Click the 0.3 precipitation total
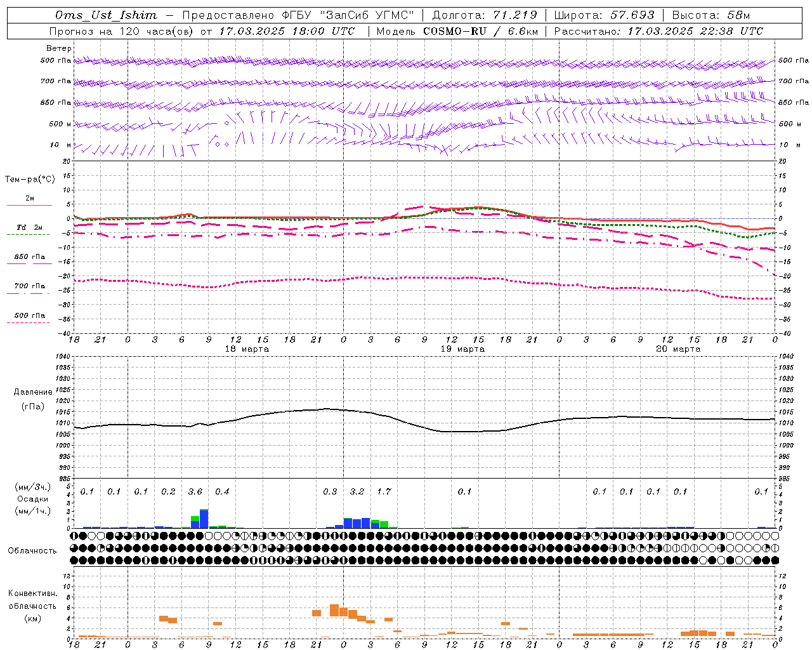The image size is (812, 650). (330, 492)
